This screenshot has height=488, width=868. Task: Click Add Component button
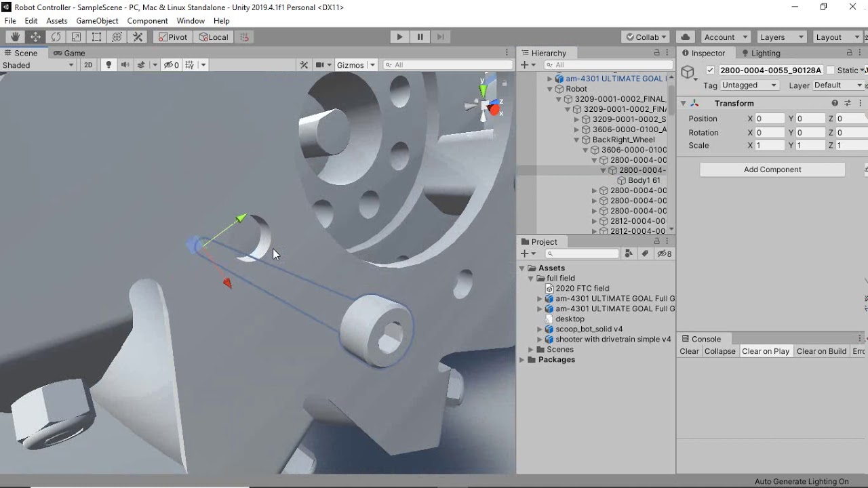pos(772,169)
